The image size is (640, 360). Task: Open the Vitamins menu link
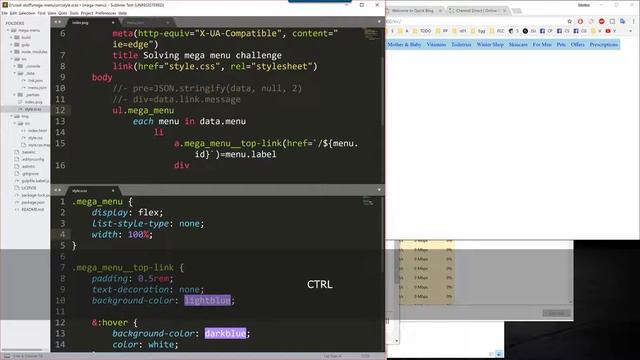coord(436,44)
